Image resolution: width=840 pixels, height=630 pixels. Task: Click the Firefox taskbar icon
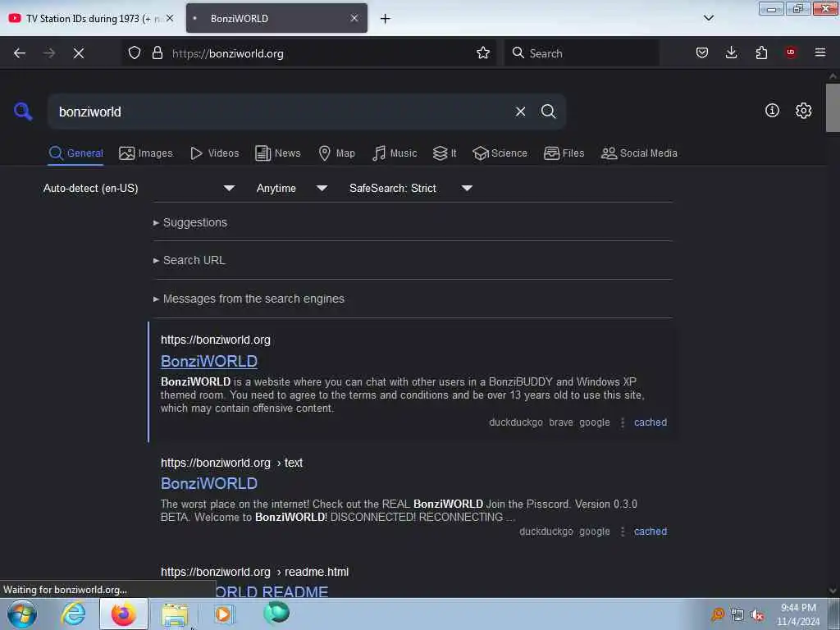pyautogui.click(x=123, y=614)
